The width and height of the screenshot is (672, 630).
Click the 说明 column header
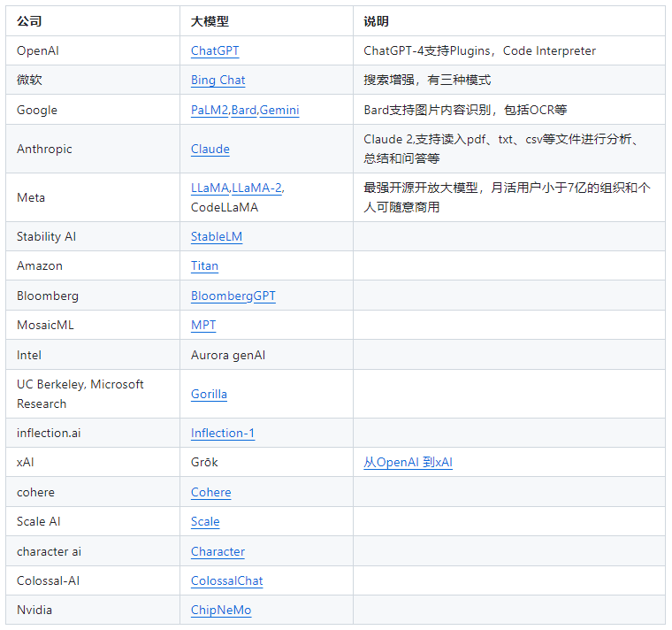(509, 21)
